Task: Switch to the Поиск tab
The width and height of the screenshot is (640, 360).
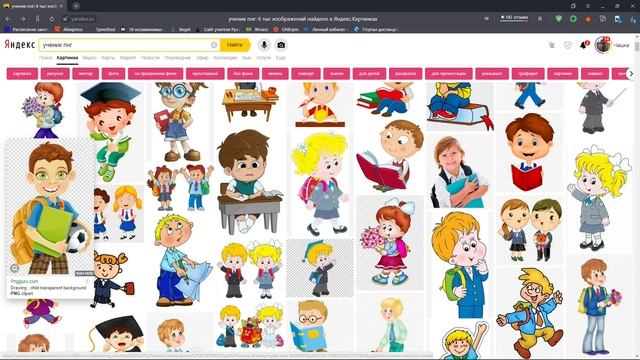Action: coord(45,58)
